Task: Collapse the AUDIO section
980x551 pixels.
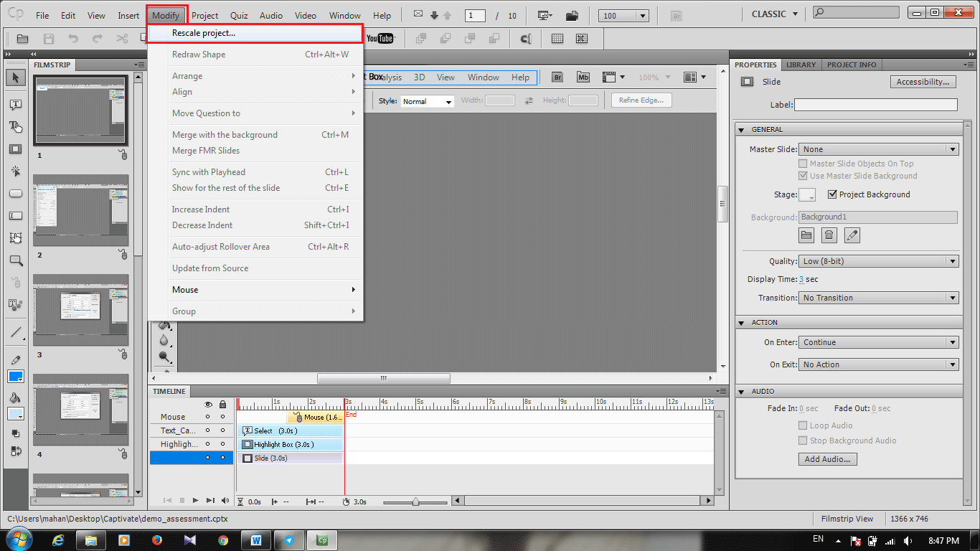Action: [x=742, y=392]
